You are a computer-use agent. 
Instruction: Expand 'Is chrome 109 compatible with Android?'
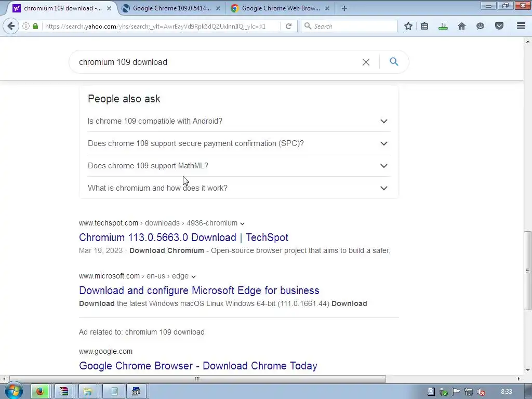pyautogui.click(x=239, y=121)
